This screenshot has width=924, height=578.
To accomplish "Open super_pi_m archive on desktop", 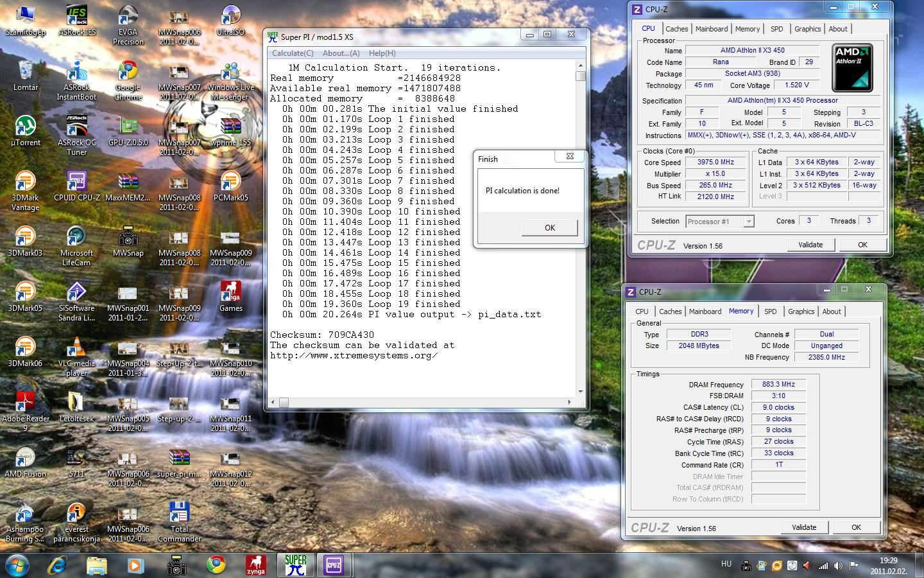I will 179,462.
